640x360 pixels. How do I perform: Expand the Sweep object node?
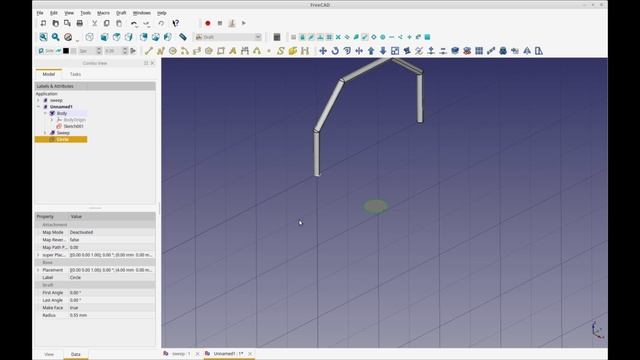pos(45,133)
